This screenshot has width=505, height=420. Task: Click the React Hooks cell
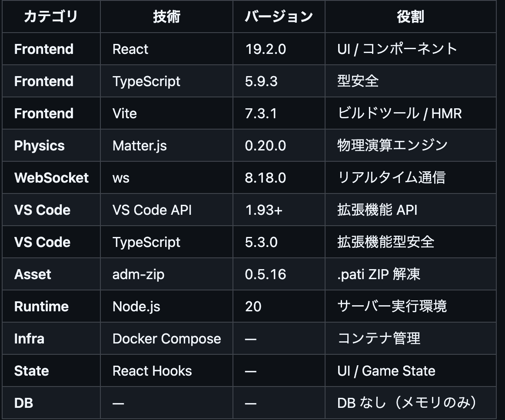[152, 371]
